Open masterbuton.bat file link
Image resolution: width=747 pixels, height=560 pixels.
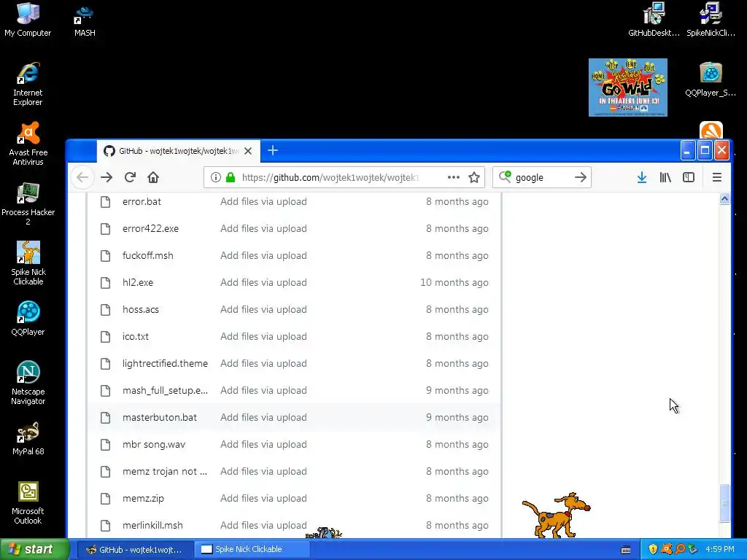tap(159, 418)
